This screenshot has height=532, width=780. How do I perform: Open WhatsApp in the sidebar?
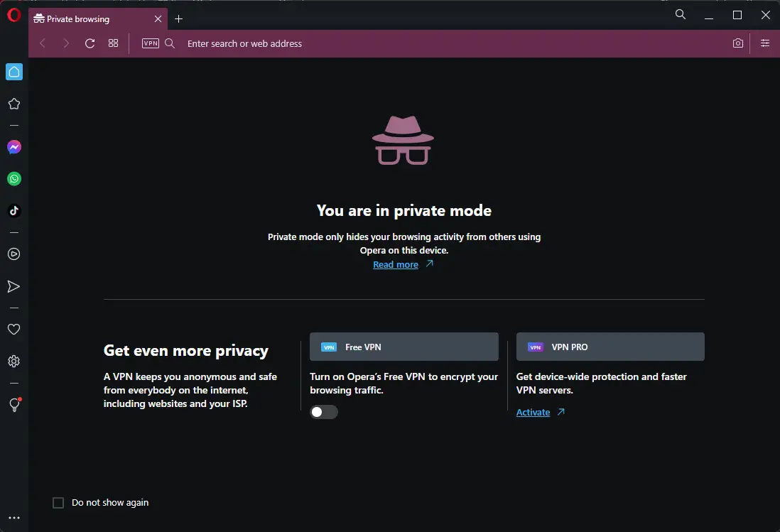click(14, 179)
